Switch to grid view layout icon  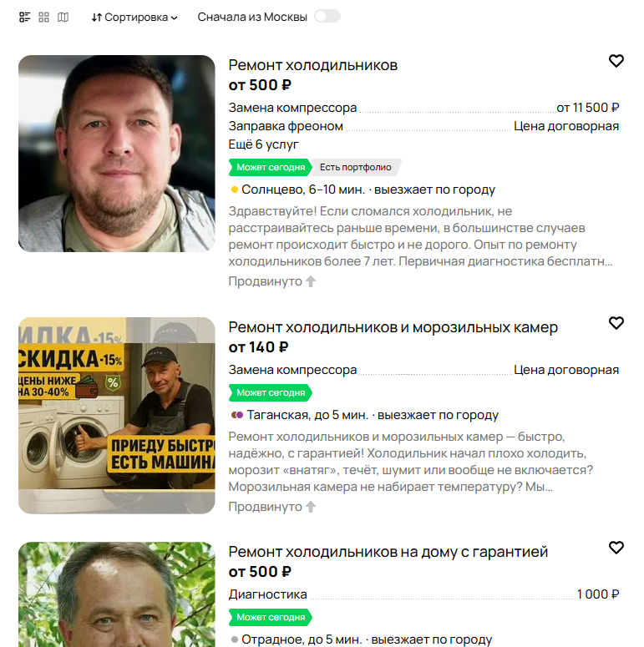coord(43,17)
